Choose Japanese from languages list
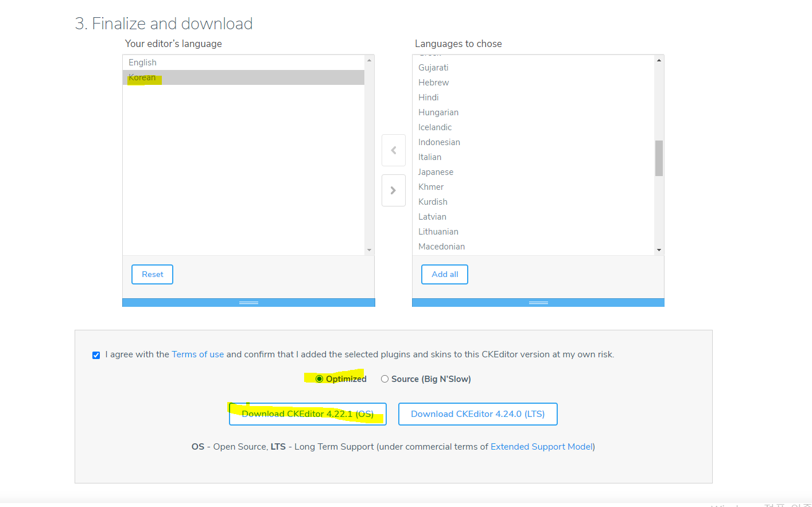Viewport: 812px width, 507px height. (x=533, y=172)
